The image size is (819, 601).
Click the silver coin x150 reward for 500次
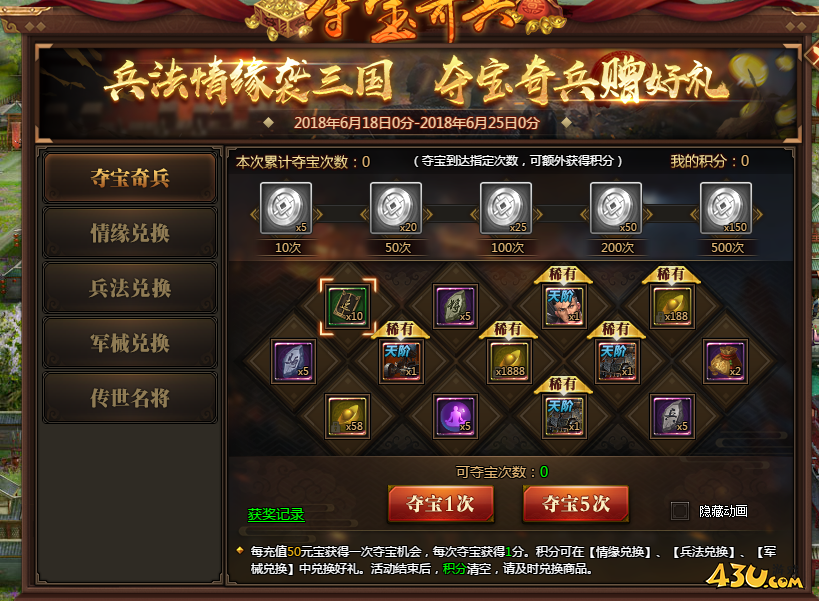click(x=726, y=208)
